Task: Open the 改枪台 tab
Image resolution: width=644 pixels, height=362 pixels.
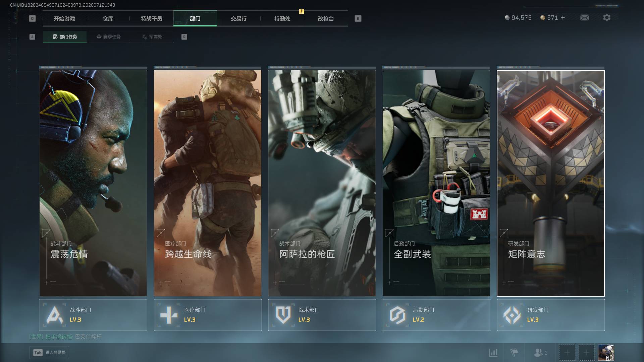Action: pyautogui.click(x=326, y=19)
